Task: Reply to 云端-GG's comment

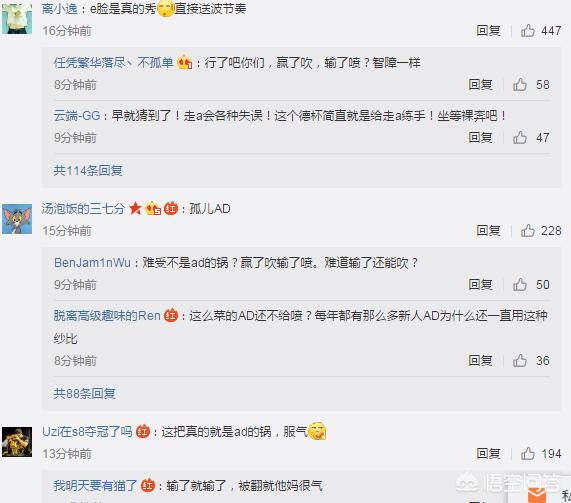Action: click(480, 138)
